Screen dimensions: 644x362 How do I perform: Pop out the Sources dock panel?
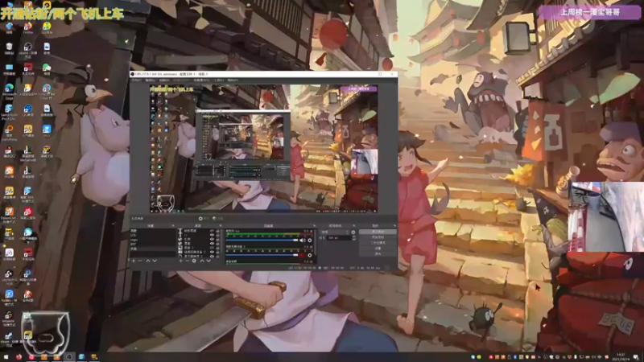(x=221, y=226)
